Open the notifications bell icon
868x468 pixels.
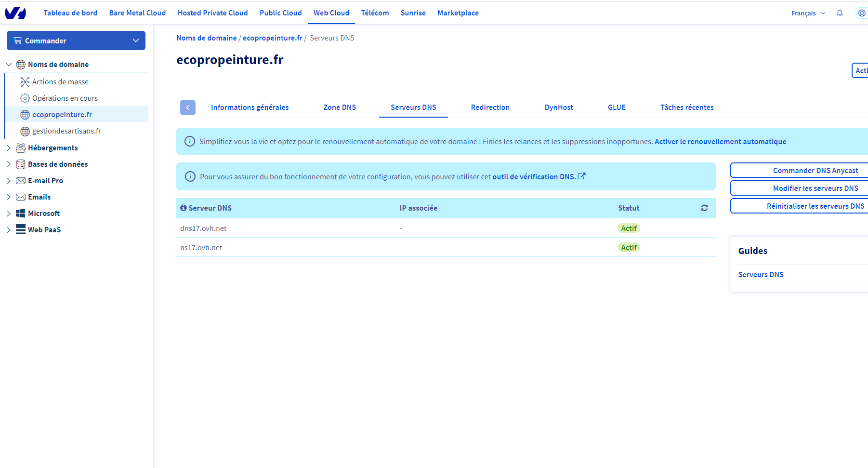click(x=840, y=13)
